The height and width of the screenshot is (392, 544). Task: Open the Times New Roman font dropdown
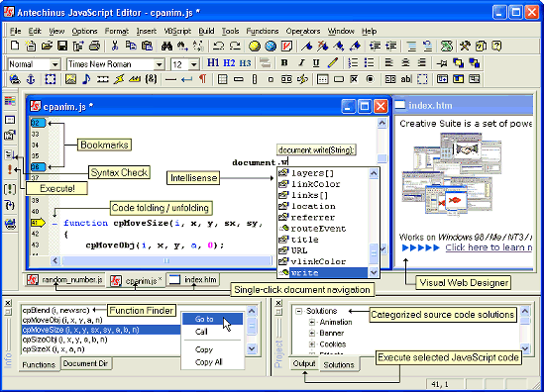[x=159, y=64]
